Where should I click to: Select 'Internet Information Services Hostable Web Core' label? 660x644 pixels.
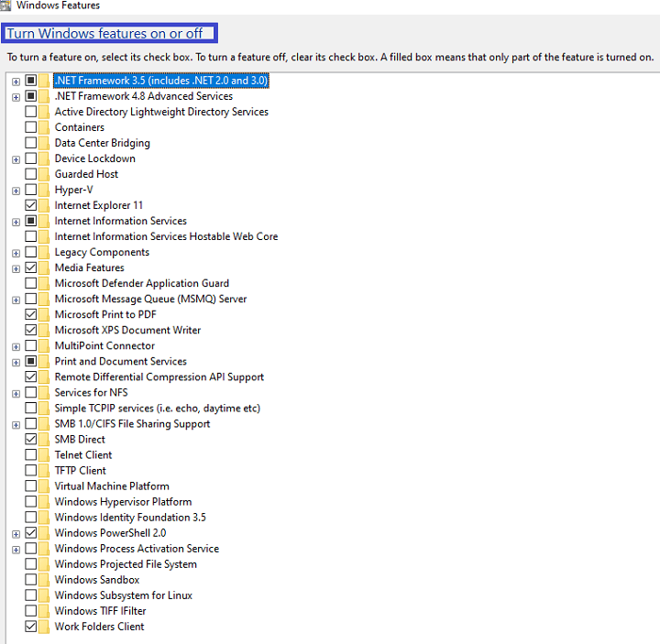(x=166, y=236)
